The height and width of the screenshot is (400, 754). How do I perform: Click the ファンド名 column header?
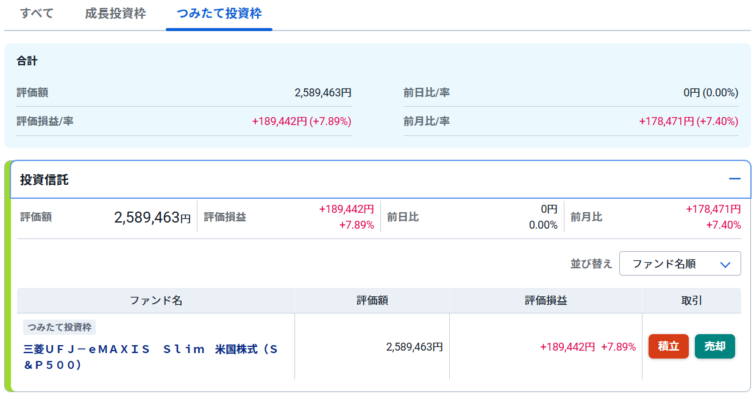[x=156, y=300]
